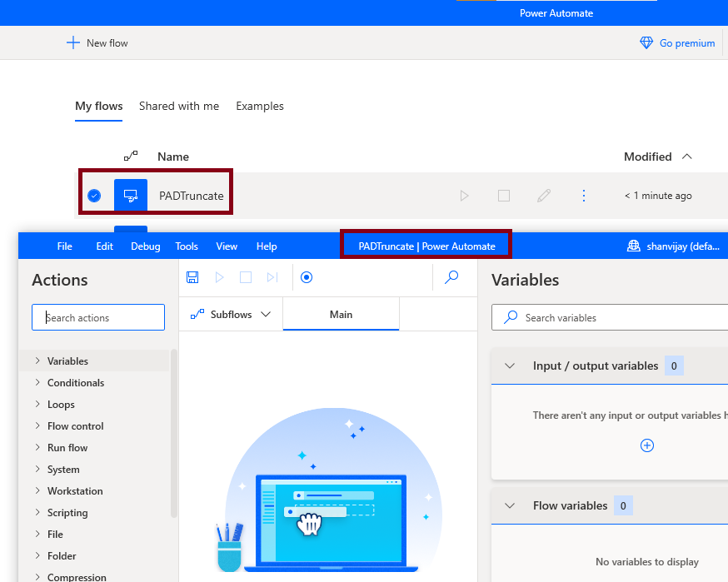
Task: Start the desktop recorder
Action: pos(307,277)
